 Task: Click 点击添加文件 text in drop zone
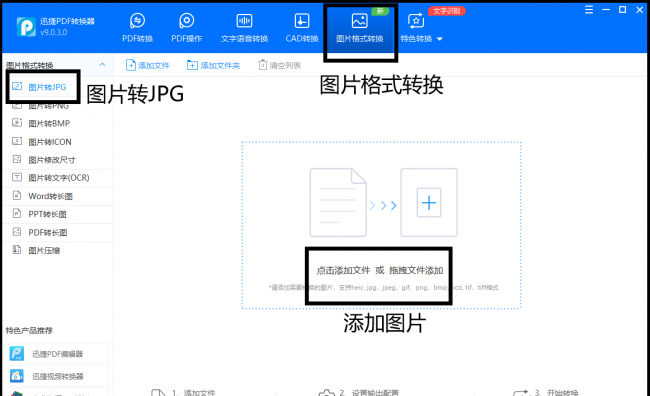(x=343, y=270)
